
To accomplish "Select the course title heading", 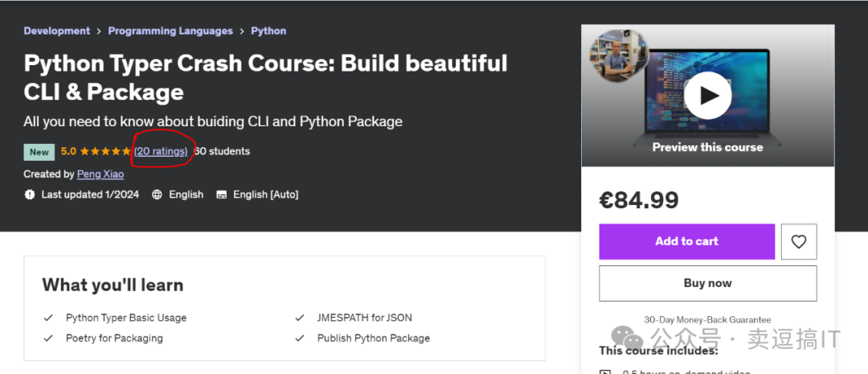I will point(266,77).
